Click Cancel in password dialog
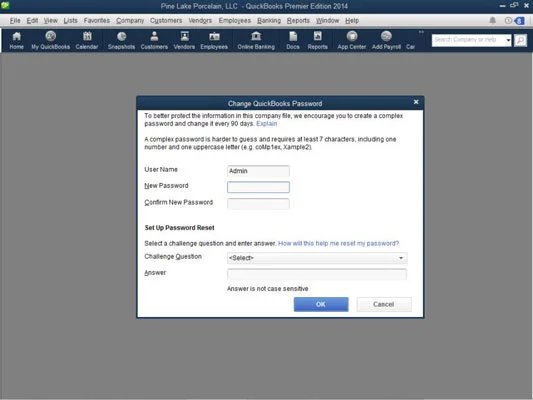 [x=384, y=304]
